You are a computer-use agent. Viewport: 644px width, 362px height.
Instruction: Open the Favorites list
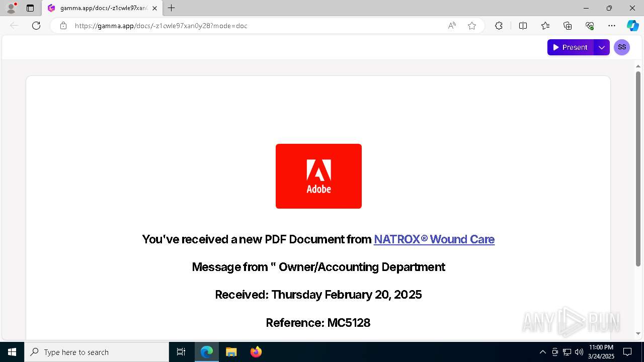pyautogui.click(x=545, y=26)
